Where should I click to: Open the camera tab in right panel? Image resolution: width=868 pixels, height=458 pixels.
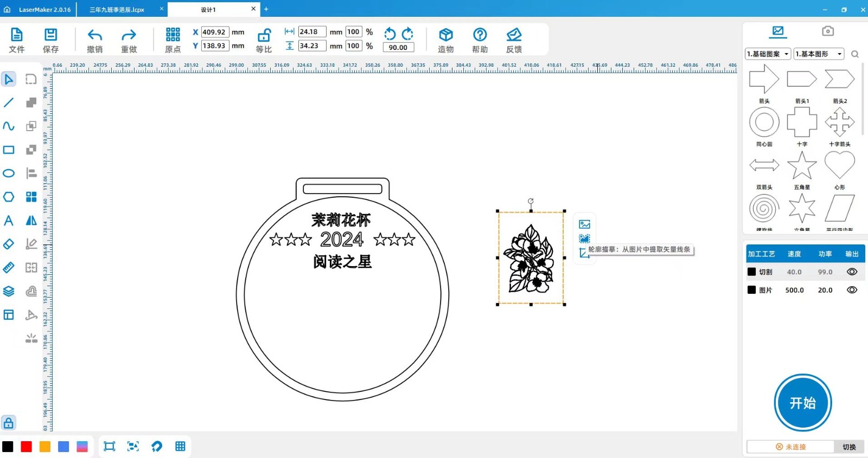click(x=827, y=31)
